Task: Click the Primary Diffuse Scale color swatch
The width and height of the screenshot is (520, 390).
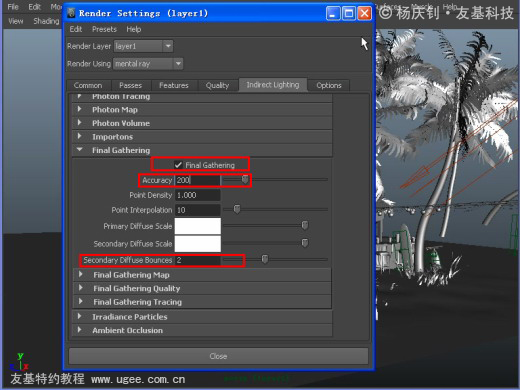Action: coord(198,226)
